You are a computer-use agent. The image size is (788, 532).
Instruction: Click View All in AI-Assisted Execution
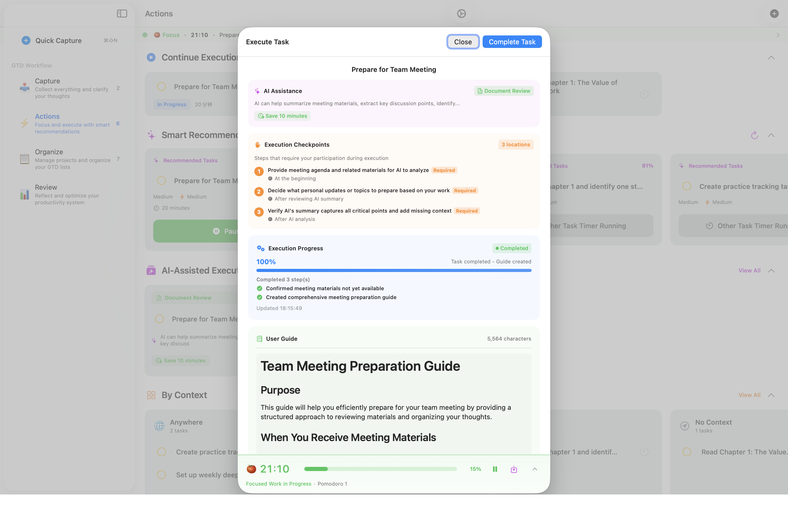pyautogui.click(x=749, y=270)
